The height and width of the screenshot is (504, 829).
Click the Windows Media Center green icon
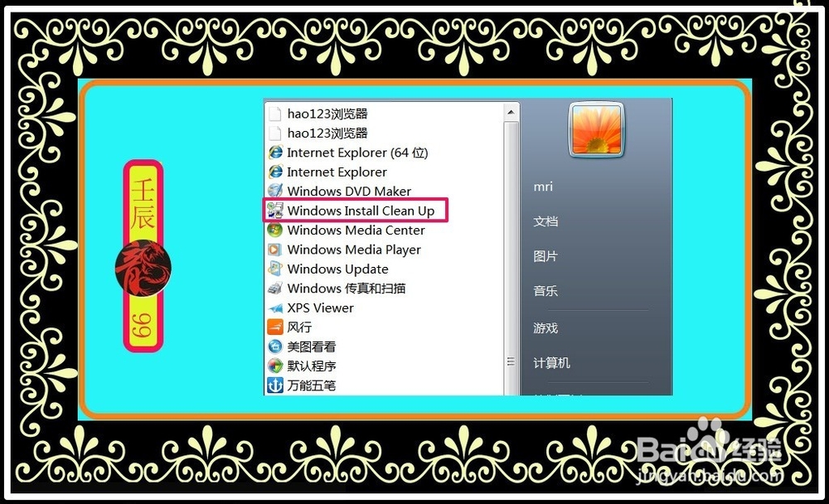pos(275,230)
